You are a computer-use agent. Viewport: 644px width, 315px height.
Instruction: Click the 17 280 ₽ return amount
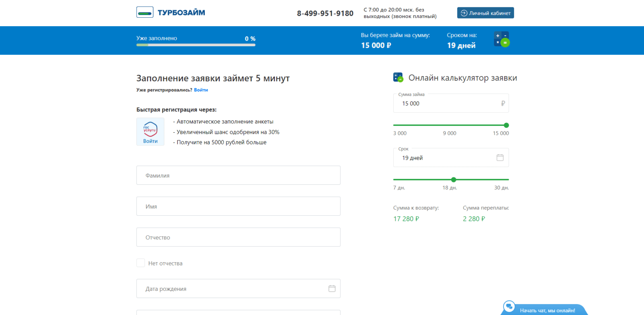pos(406,219)
